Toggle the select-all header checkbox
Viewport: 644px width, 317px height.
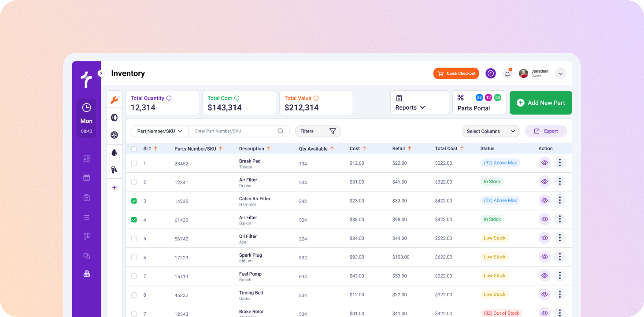(x=134, y=149)
